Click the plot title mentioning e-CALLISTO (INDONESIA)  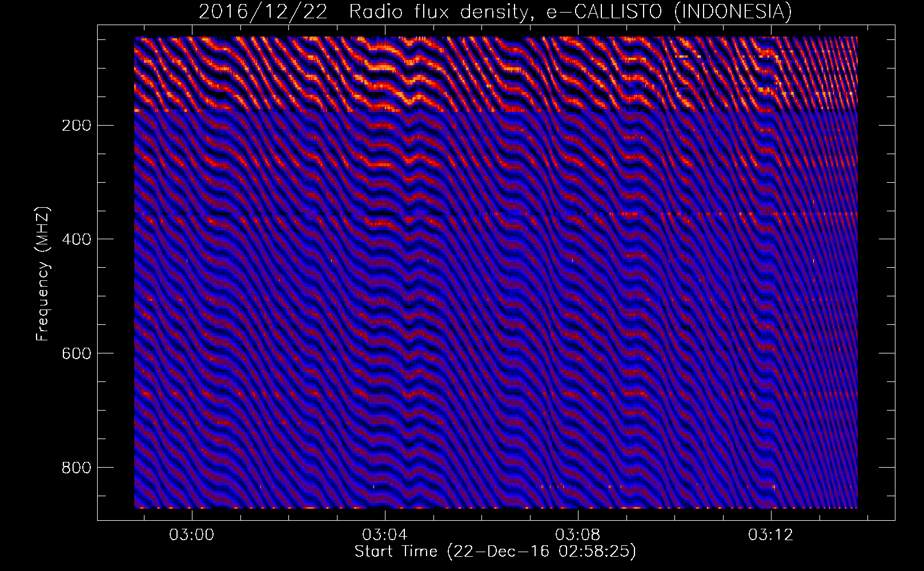[x=495, y=11]
